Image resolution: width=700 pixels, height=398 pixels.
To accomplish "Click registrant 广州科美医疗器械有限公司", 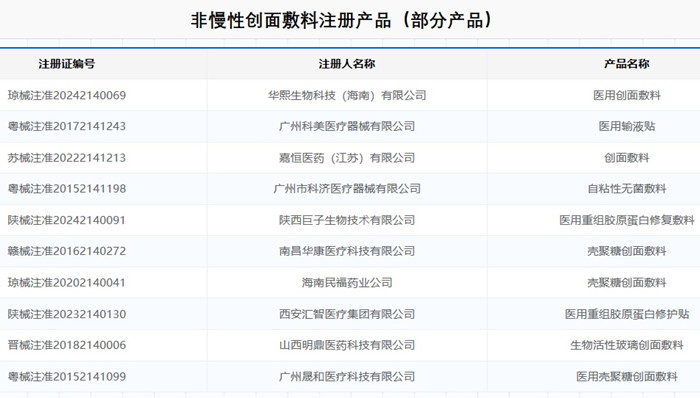I will click(347, 126).
